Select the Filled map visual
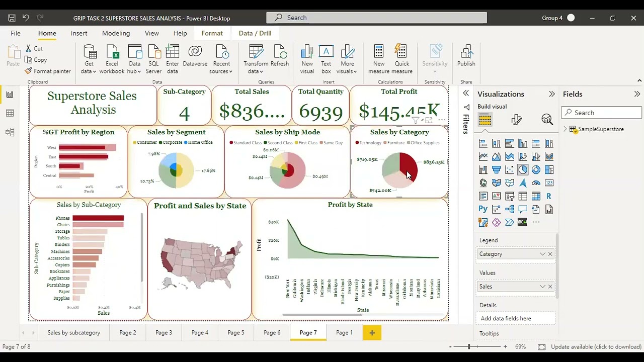Viewport: 644px width, 362px height. [x=496, y=183]
